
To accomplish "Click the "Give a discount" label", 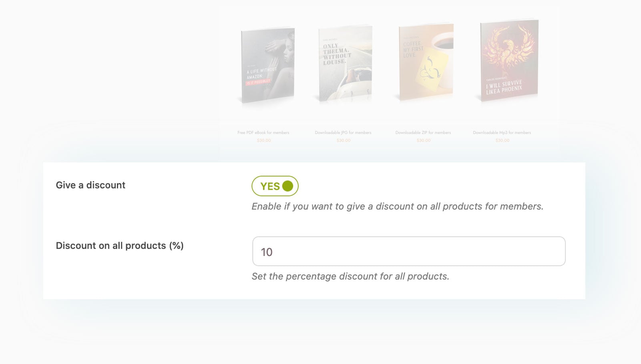I will [90, 185].
